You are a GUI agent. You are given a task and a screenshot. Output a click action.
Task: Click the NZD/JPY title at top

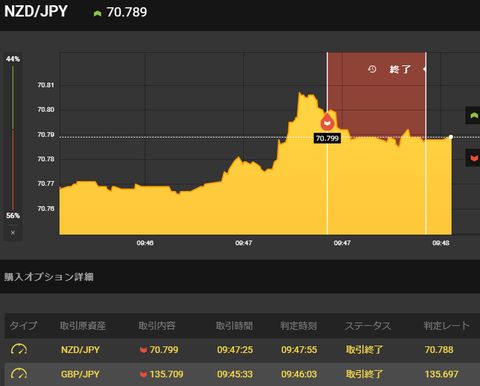tap(36, 11)
